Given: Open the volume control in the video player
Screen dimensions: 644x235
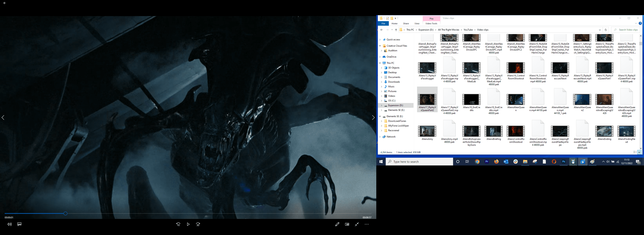Looking at the screenshot, I should pyautogui.click(x=9, y=224).
